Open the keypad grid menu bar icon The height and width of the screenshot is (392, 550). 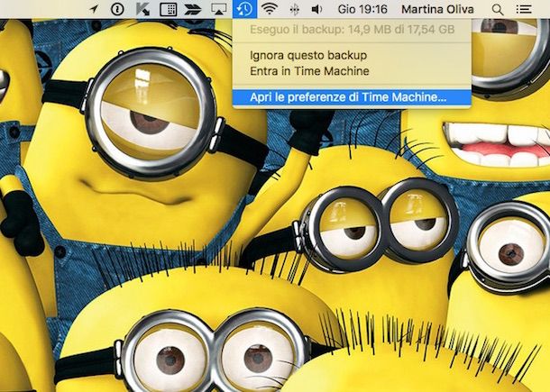(x=169, y=9)
